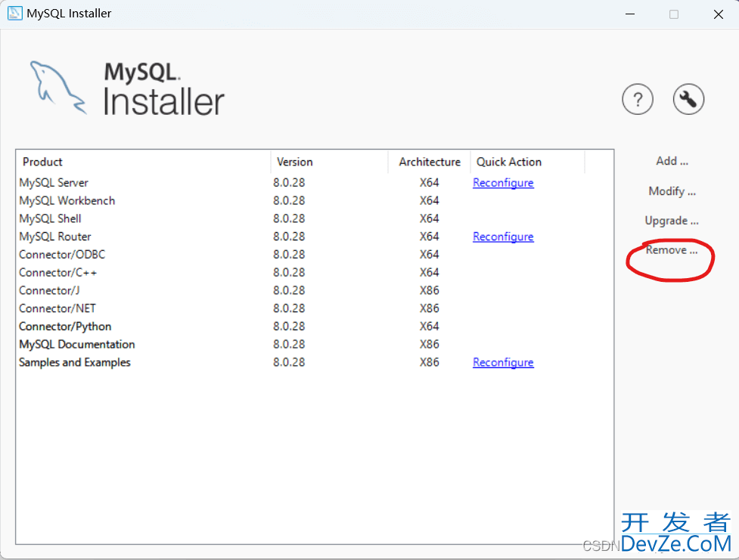Sort by the Version column header
The width and height of the screenshot is (739, 560).
[330, 162]
